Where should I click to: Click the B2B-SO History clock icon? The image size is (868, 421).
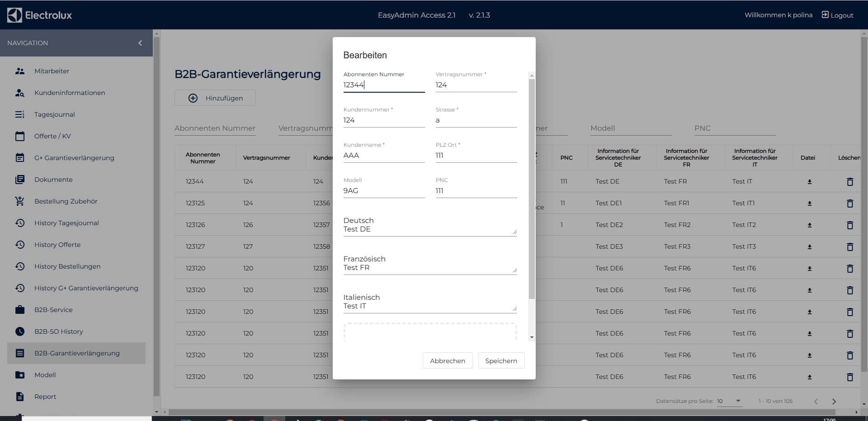click(x=20, y=331)
